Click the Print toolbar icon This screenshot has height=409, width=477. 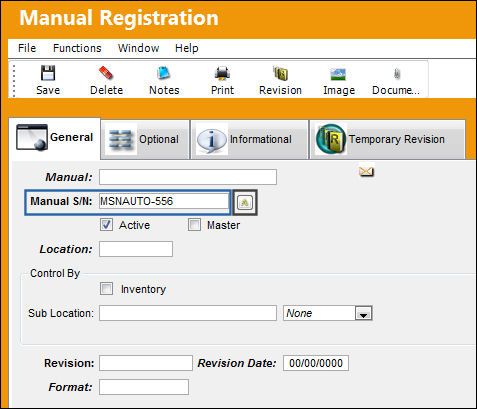coord(222,73)
